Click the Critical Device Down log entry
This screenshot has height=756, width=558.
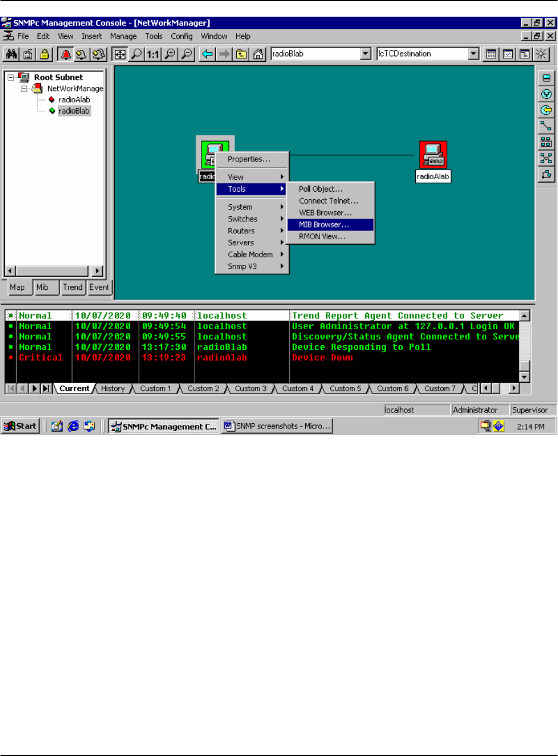click(x=262, y=358)
